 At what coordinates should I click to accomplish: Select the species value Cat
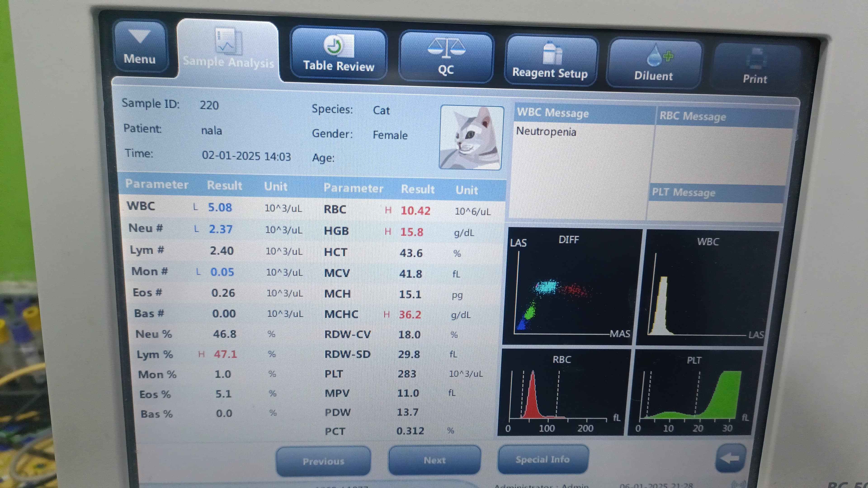pyautogui.click(x=381, y=110)
